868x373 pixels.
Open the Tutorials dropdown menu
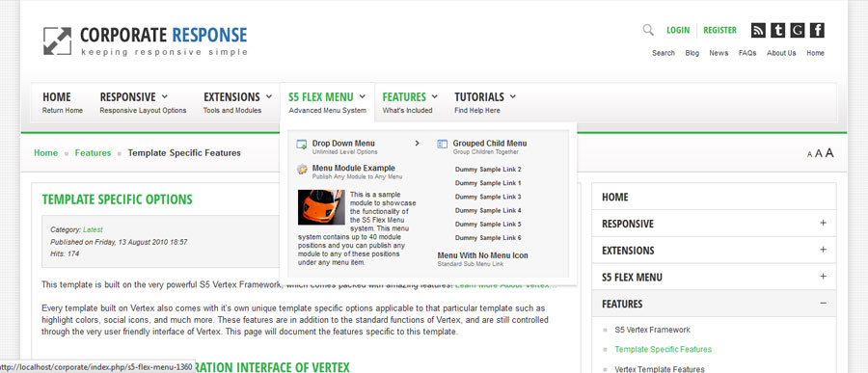click(x=485, y=102)
